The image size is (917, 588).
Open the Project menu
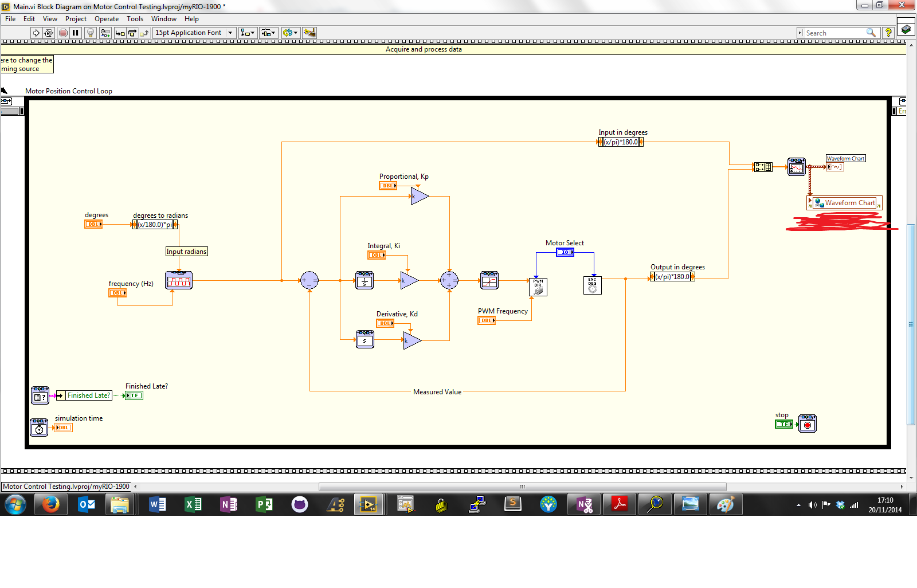pyautogui.click(x=76, y=19)
